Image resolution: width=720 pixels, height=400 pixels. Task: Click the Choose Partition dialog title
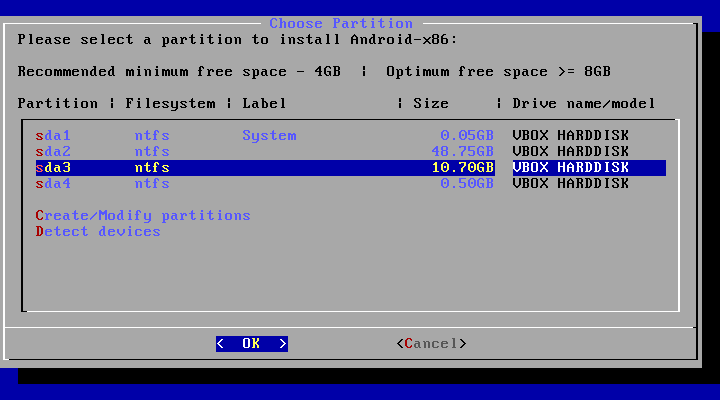[341, 23]
